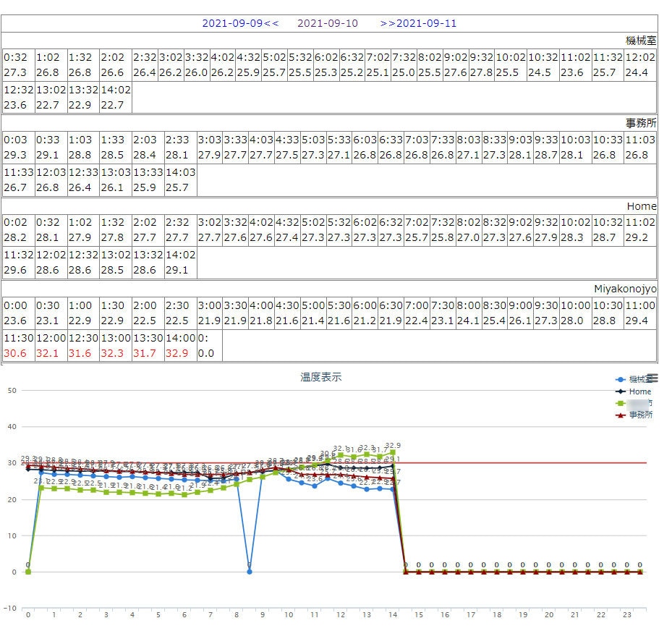Image resolution: width=672 pixels, height=631 pixels.
Task: Select the 10:32 cell showing 24.5 in 機械室
Action: click(x=543, y=64)
